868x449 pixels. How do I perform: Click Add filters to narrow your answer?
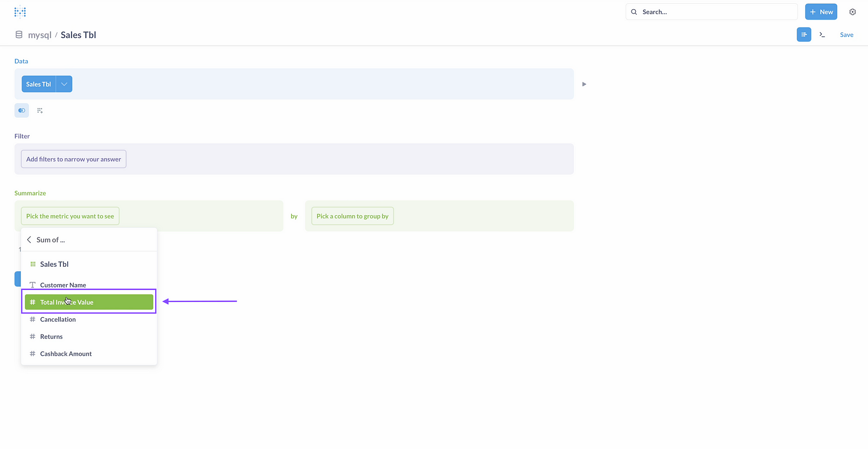point(74,159)
